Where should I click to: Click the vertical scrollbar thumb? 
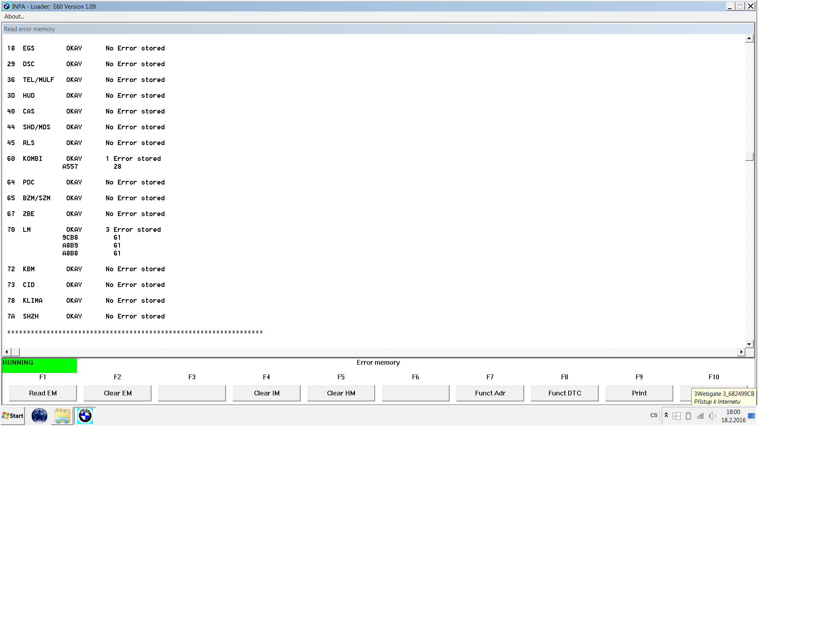tap(749, 157)
